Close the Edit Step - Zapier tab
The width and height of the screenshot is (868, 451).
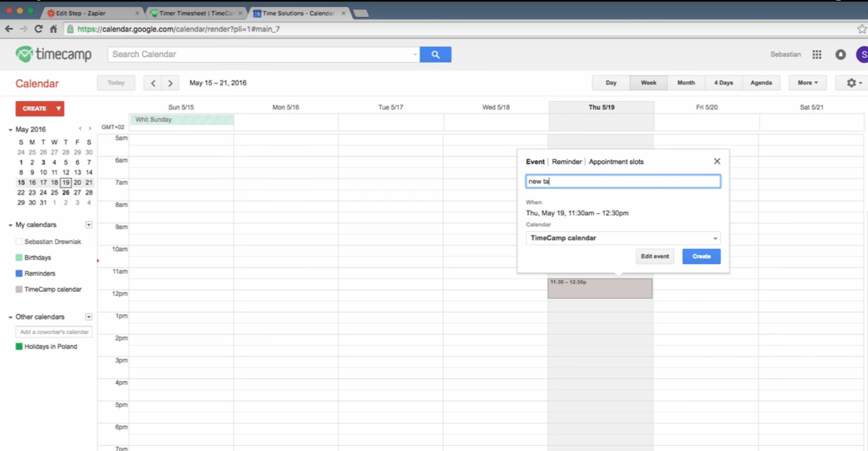[137, 13]
